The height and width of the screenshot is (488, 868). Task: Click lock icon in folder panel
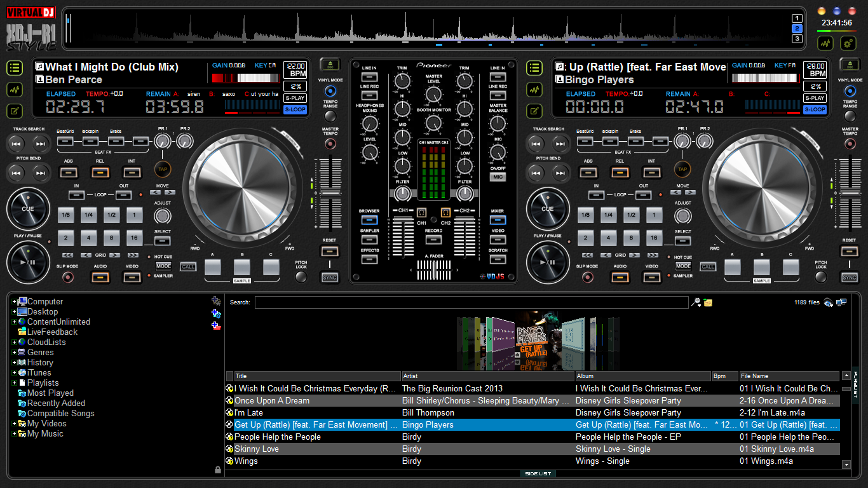point(218,470)
